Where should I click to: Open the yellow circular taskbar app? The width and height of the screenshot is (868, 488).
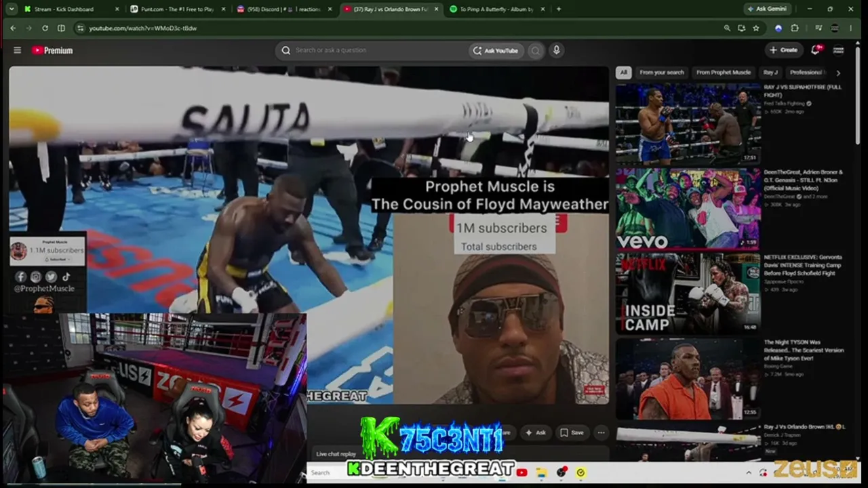pyautogui.click(x=580, y=472)
